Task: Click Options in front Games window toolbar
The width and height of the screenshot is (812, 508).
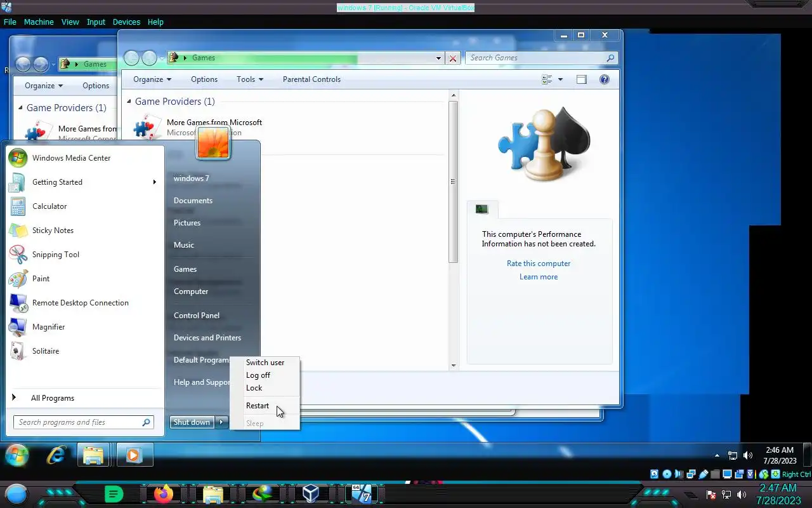Action: 204,79
